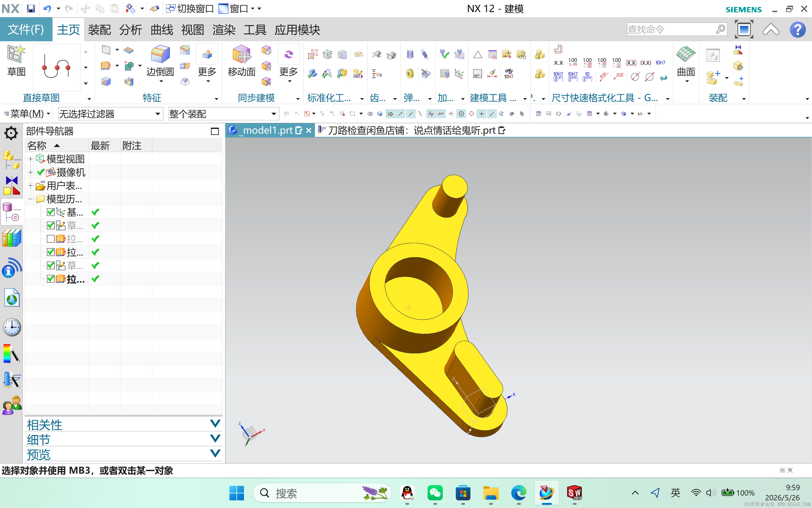This screenshot has width=812, height=508.
Task: Click the boxed X.X basic dimension icon
Action: (631, 63)
